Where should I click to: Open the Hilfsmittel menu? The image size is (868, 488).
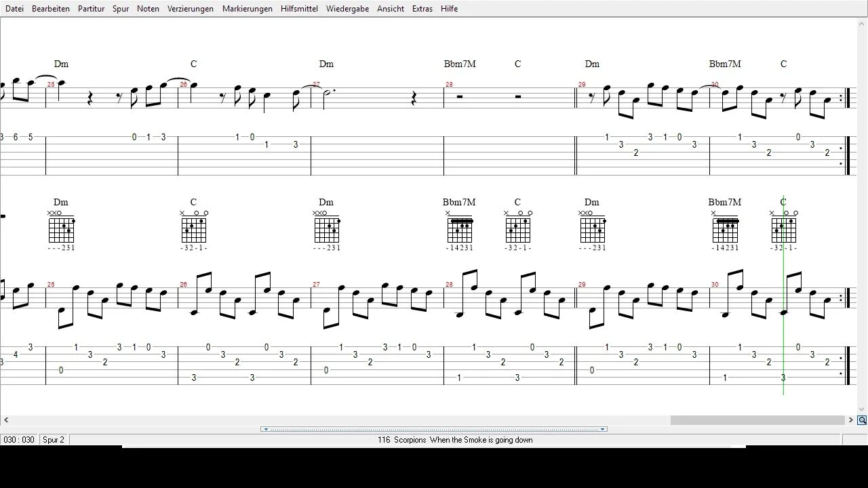[299, 9]
